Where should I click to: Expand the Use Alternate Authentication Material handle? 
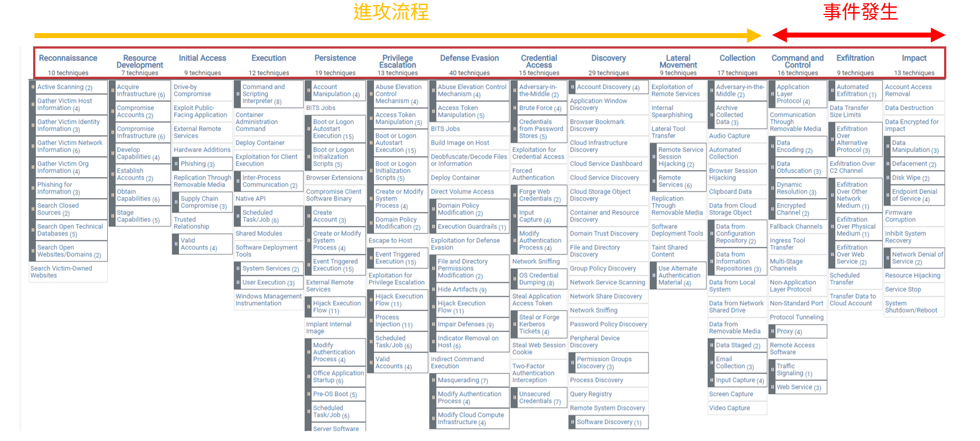click(654, 276)
